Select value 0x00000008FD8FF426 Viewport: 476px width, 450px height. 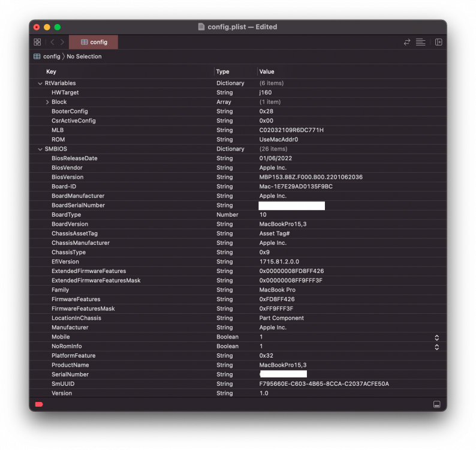[291, 271]
